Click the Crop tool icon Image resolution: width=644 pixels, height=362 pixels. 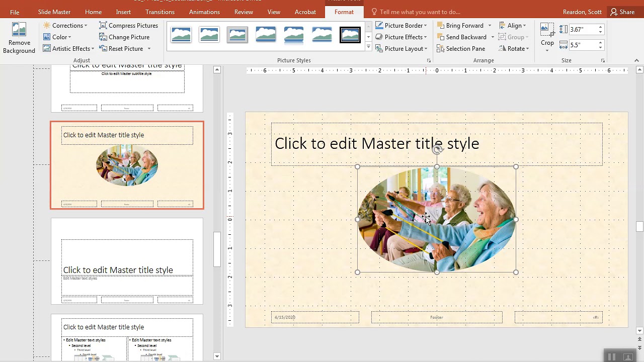547,30
